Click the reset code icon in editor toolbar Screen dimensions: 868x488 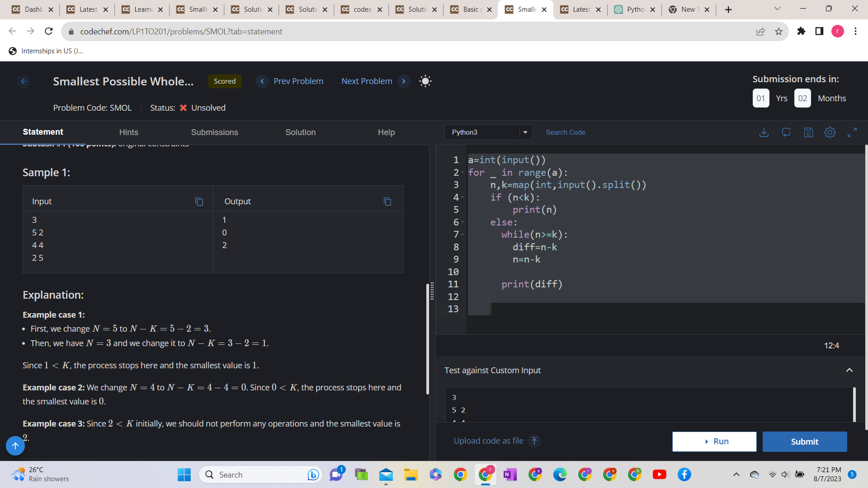tap(786, 132)
